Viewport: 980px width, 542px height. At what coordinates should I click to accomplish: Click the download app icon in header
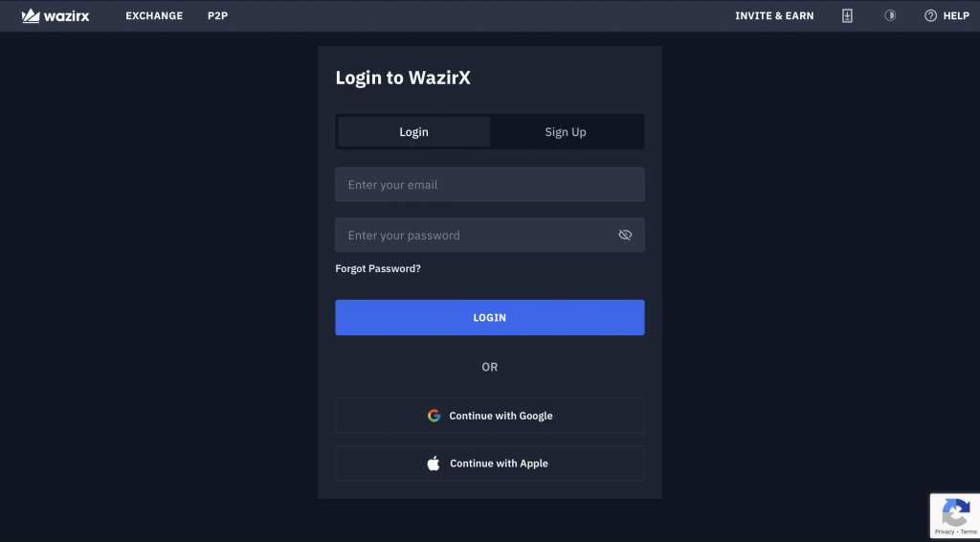point(847,15)
